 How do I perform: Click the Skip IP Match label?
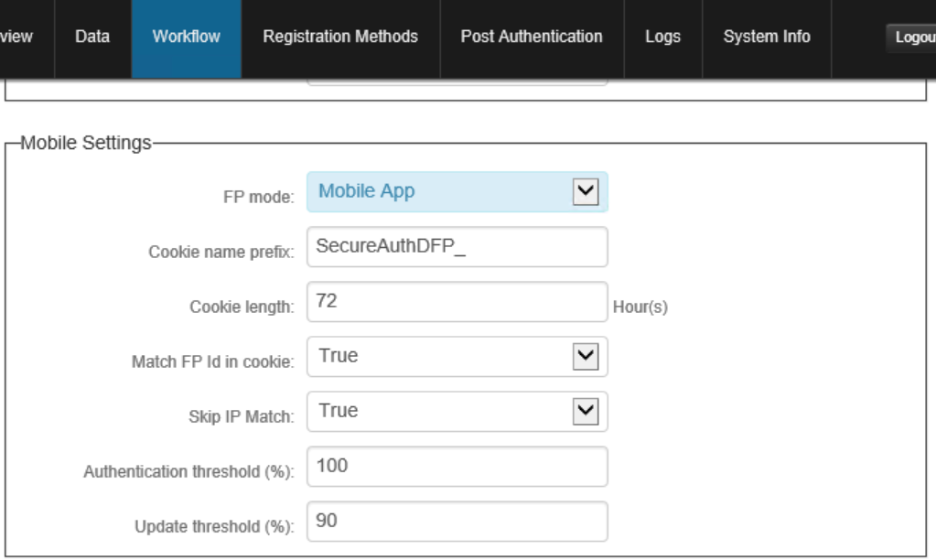242,416
